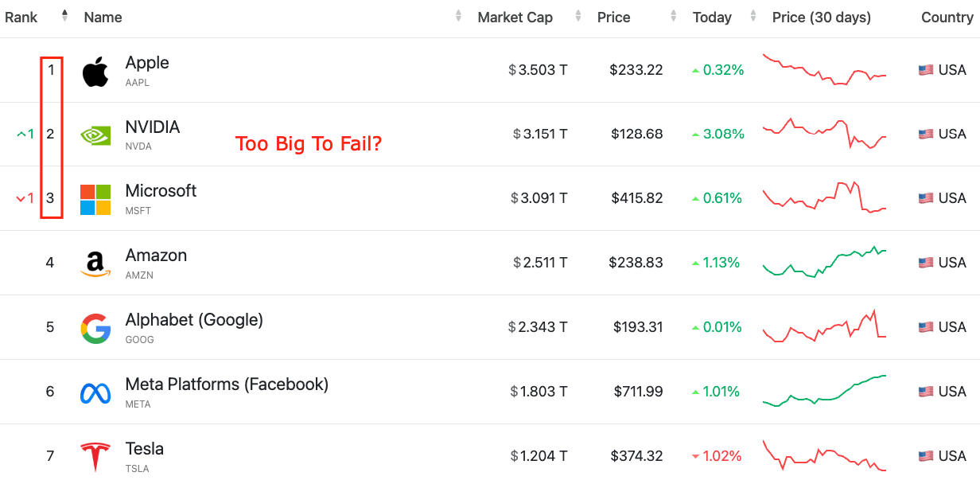This screenshot has width=980, height=484.
Task: Select the NVIDIA logo
Action: (x=95, y=133)
